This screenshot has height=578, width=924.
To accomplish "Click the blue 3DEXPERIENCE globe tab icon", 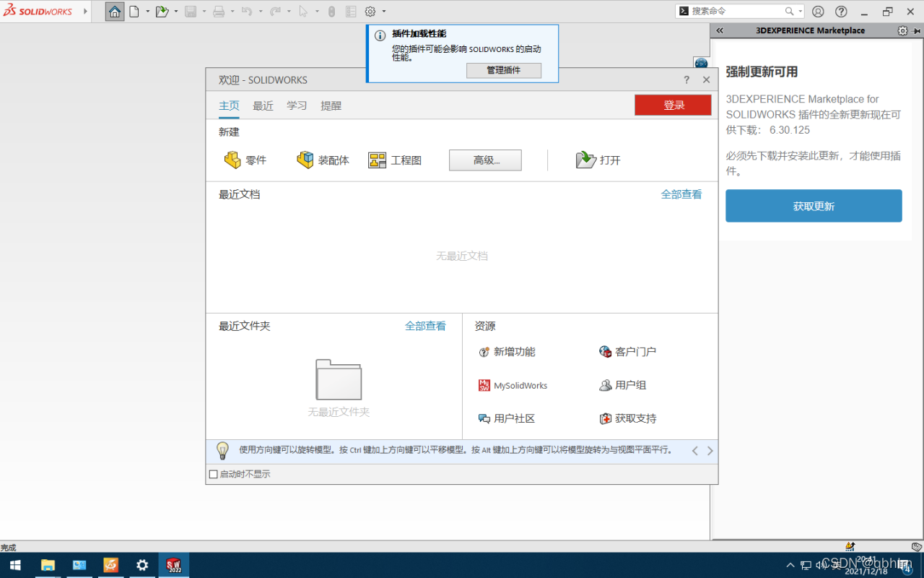I will click(x=701, y=64).
